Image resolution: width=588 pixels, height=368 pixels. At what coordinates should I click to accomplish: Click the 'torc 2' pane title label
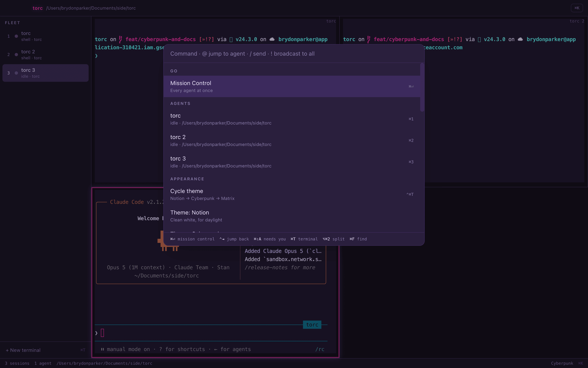point(577,21)
